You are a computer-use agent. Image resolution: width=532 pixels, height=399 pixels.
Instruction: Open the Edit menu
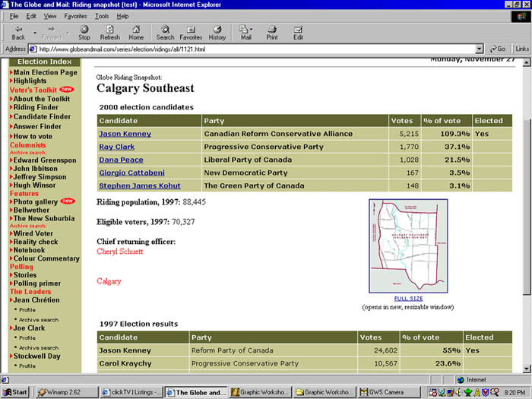point(31,16)
